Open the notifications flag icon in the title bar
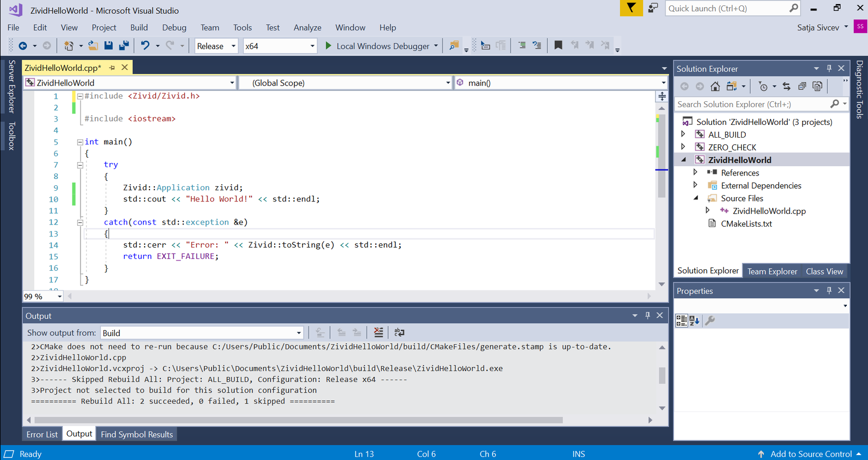The height and width of the screenshot is (460, 868). (631, 8)
